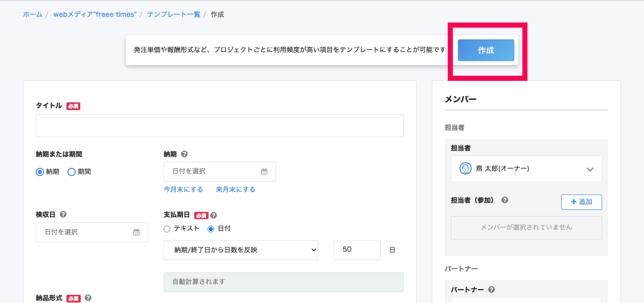
Task: Open テンプレート一覧 breadcrumb link
Action: [x=174, y=14]
